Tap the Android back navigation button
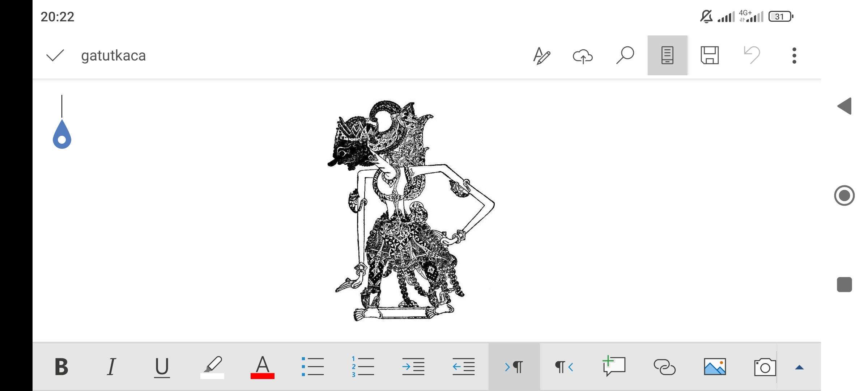The height and width of the screenshot is (391, 868). point(844,106)
